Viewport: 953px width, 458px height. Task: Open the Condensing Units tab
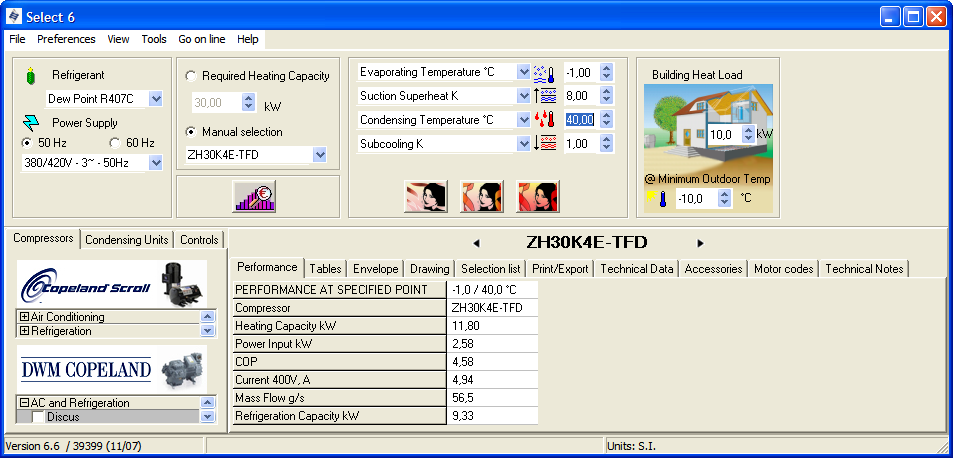coord(126,240)
